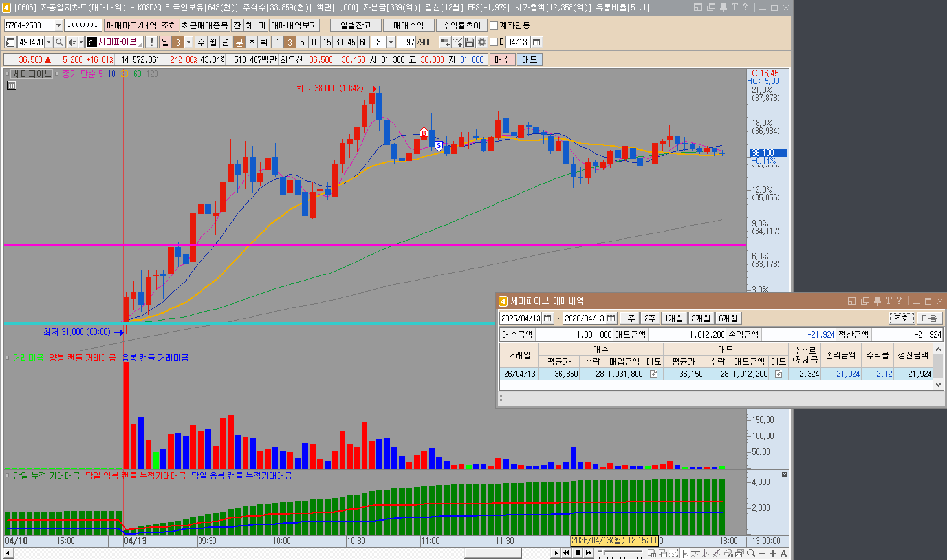
Task: Select the 1주 period button
Action: point(629,318)
